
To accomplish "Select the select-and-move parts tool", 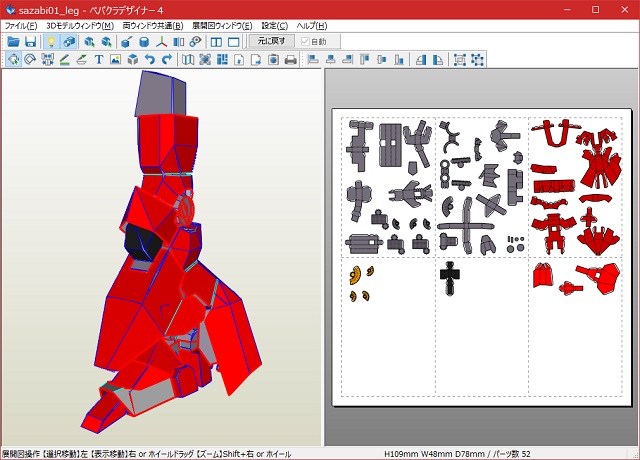I will click(x=13, y=60).
